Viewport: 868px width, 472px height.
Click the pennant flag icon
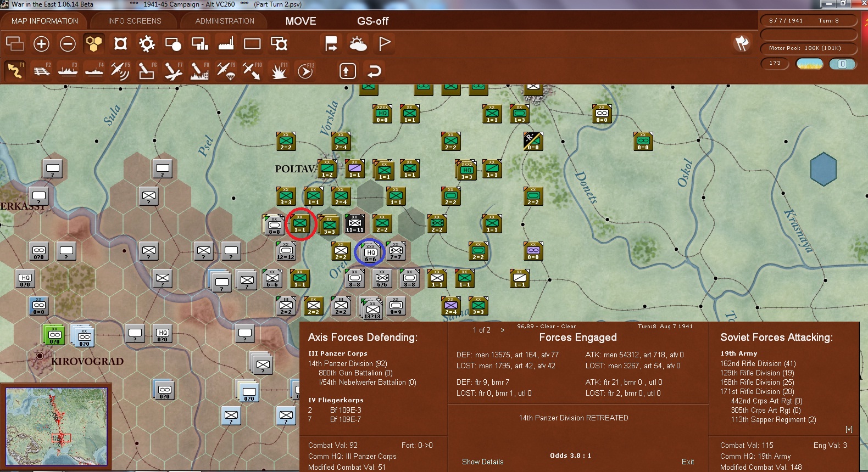click(385, 43)
